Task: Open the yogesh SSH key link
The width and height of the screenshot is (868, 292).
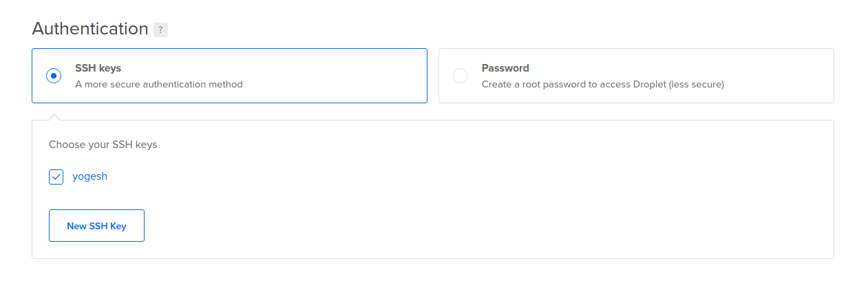Action: click(89, 176)
